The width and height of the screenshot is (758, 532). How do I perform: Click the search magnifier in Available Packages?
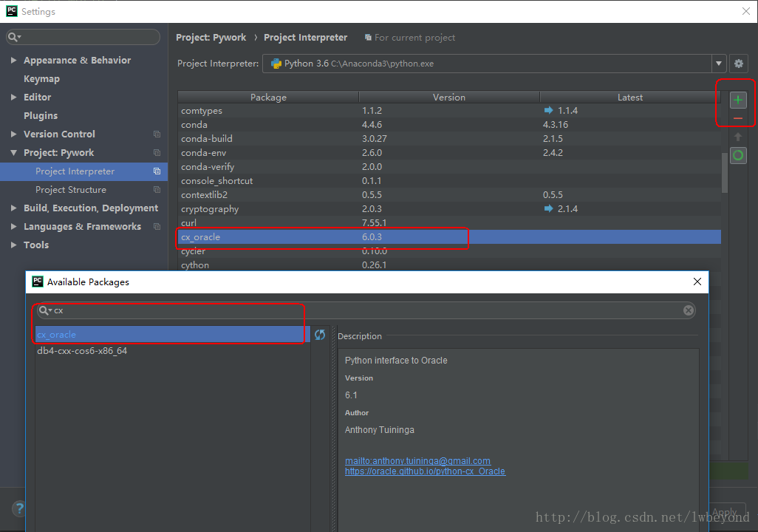click(45, 310)
